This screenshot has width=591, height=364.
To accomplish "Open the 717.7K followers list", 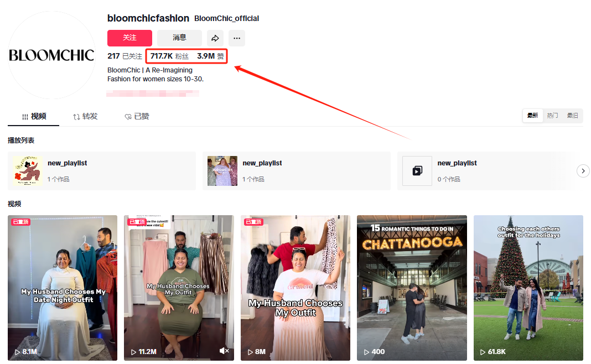I will click(x=169, y=56).
